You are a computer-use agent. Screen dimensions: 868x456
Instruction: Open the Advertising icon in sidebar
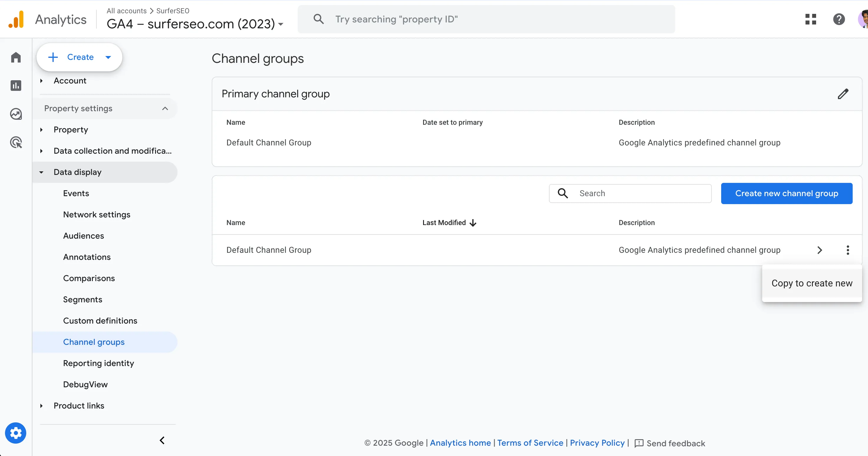[x=16, y=142]
